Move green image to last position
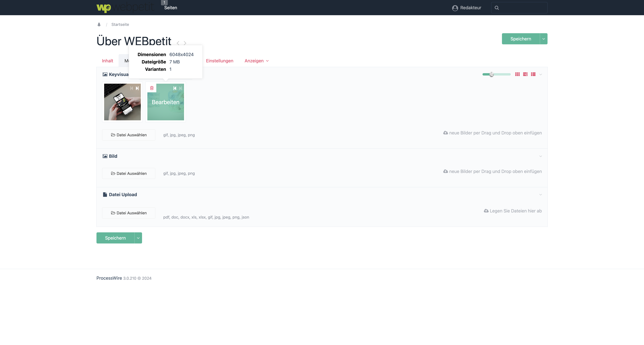644x345 pixels. point(181,88)
